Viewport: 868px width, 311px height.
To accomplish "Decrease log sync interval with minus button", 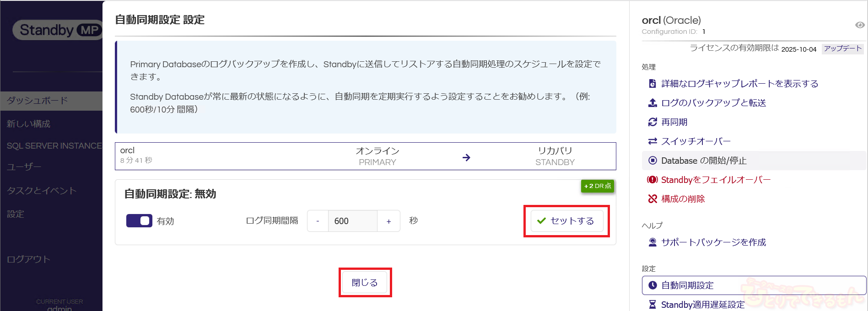I will [318, 221].
